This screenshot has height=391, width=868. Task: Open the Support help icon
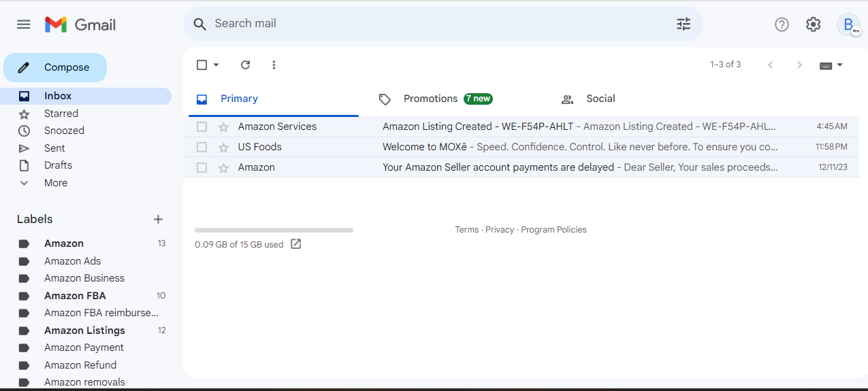782,24
